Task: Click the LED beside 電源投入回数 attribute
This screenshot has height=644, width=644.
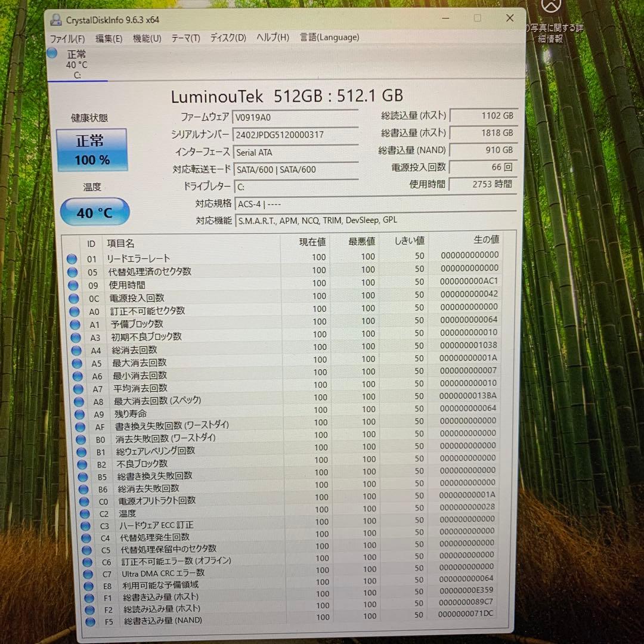Action: (x=72, y=297)
